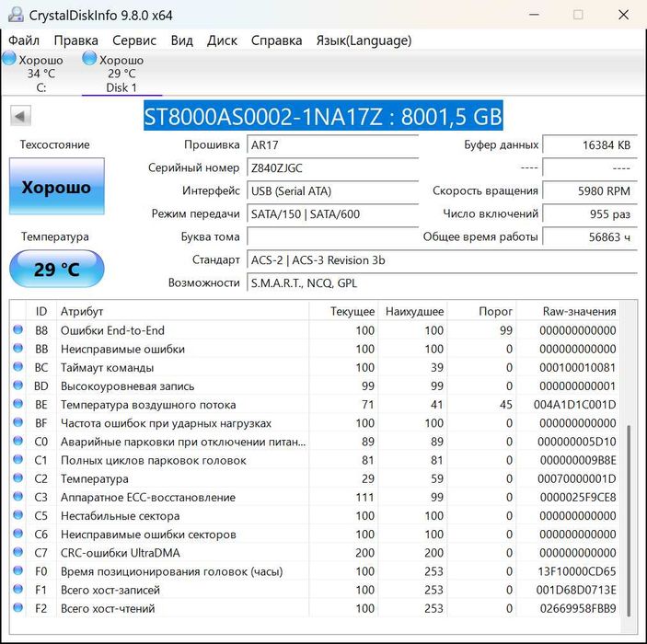Go to previous disk with left arrow
The height and width of the screenshot is (644, 647).
coord(20,116)
